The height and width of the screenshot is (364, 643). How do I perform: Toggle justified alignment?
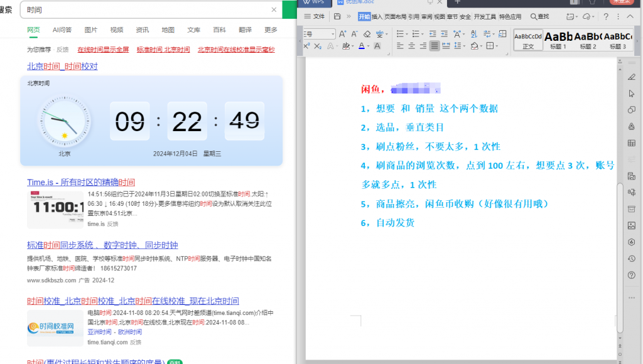coord(435,46)
